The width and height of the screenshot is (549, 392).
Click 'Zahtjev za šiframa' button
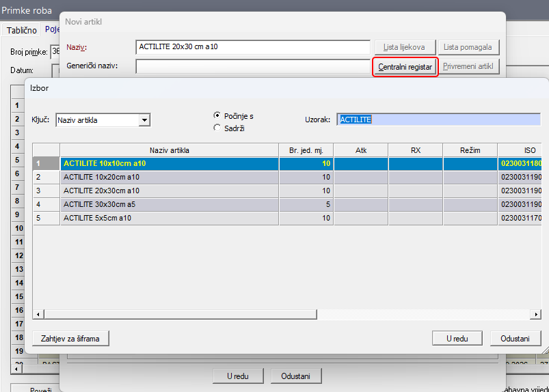70,339
